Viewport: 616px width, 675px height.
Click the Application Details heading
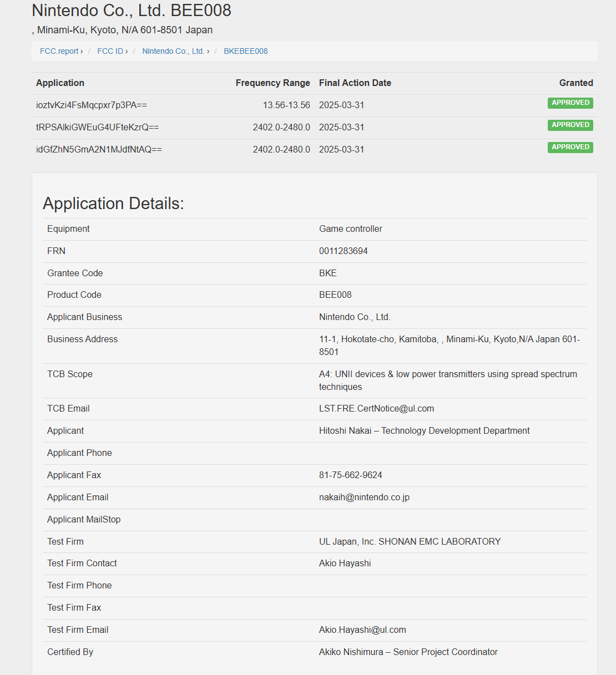click(113, 203)
